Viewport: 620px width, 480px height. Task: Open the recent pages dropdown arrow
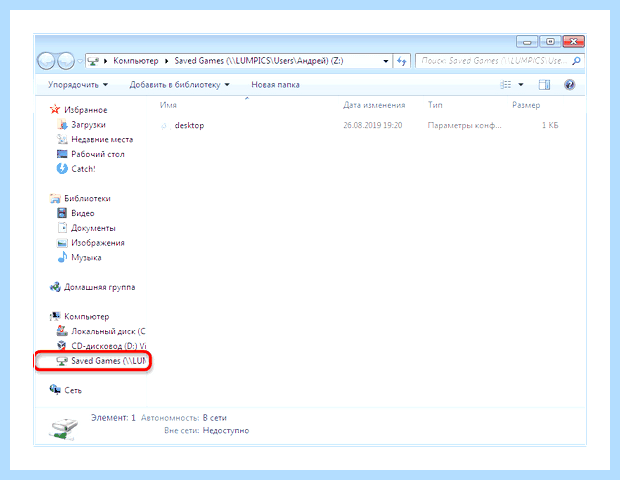[80, 61]
